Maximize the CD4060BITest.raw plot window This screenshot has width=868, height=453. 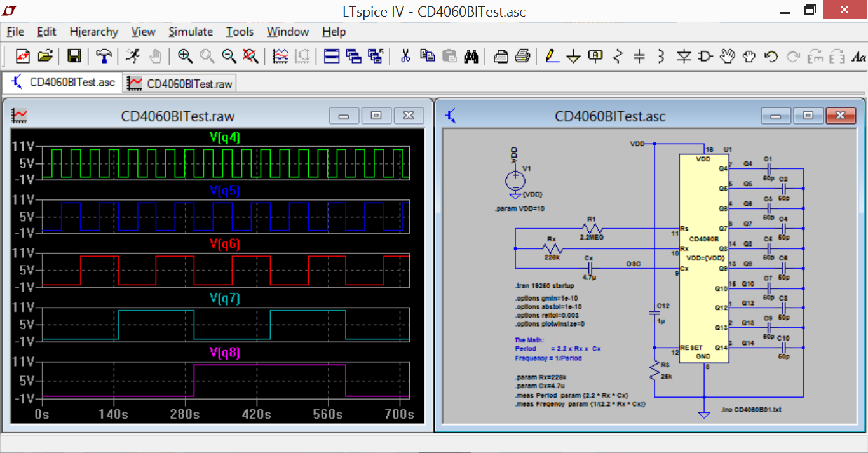(x=376, y=116)
